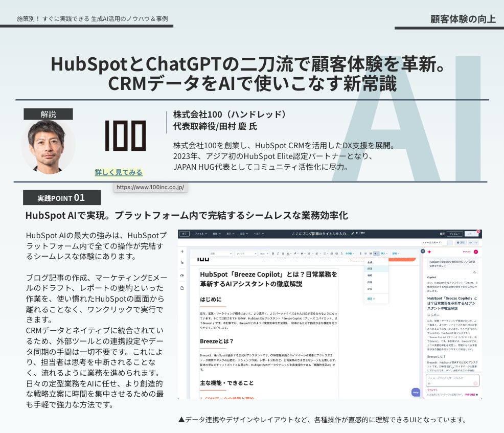Click the purple Help bubble
The height and width of the screenshot is (433, 504).
(416, 392)
